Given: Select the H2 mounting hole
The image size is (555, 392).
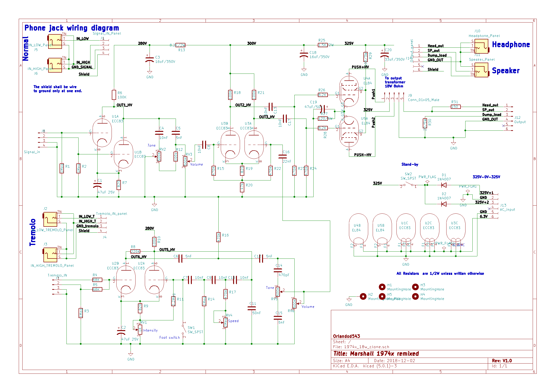Looking at the screenshot, I should tap(363, 297).
